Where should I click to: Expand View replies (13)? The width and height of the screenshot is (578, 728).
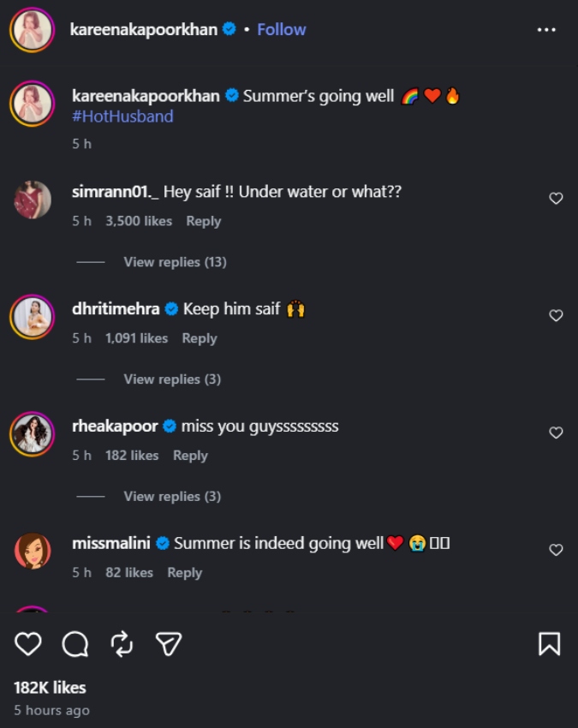(175, 262)
